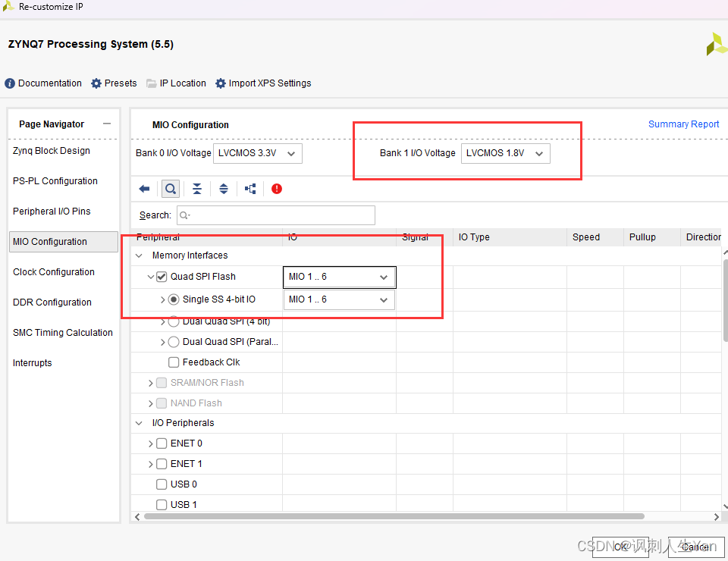Open IP Location folder
Image resolution: width=728 pixels, height=561 pixels.
pos(152,83)
